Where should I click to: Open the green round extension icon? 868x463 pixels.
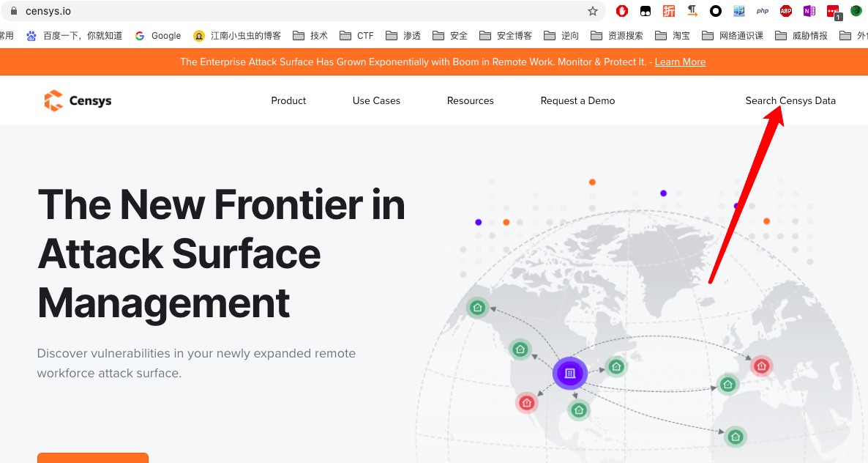click(x=856, y=11)
